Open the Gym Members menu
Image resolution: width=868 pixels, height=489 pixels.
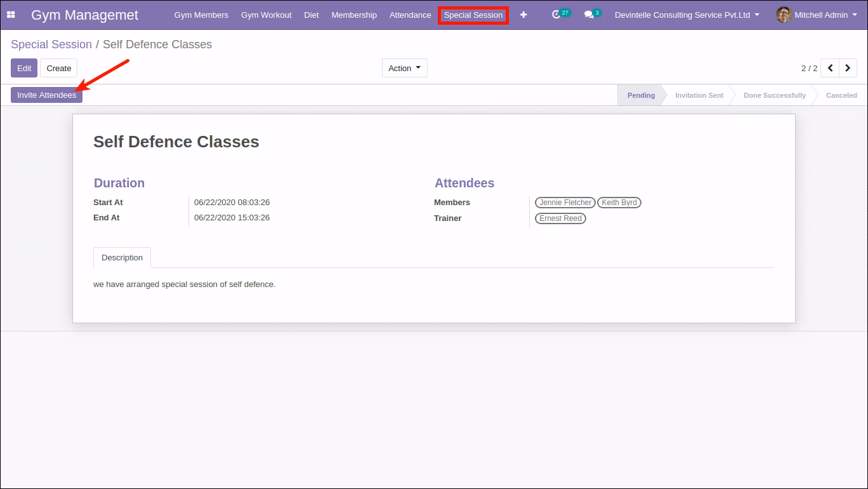click(x=201, y=15)
